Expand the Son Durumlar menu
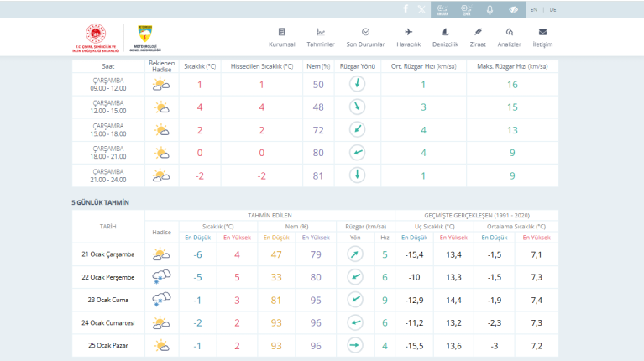Screen dimensions: 644x361 [365, 37]
